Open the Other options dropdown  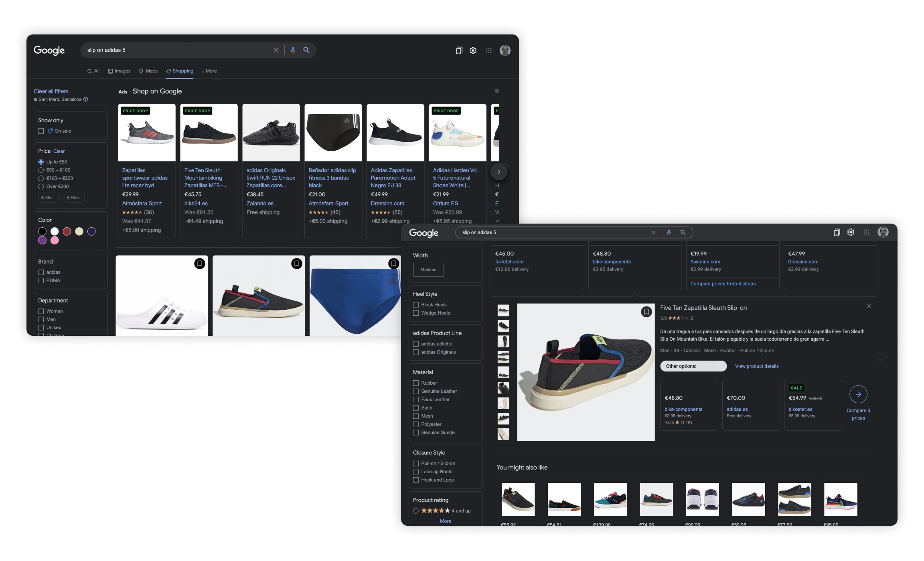[693, 366]
